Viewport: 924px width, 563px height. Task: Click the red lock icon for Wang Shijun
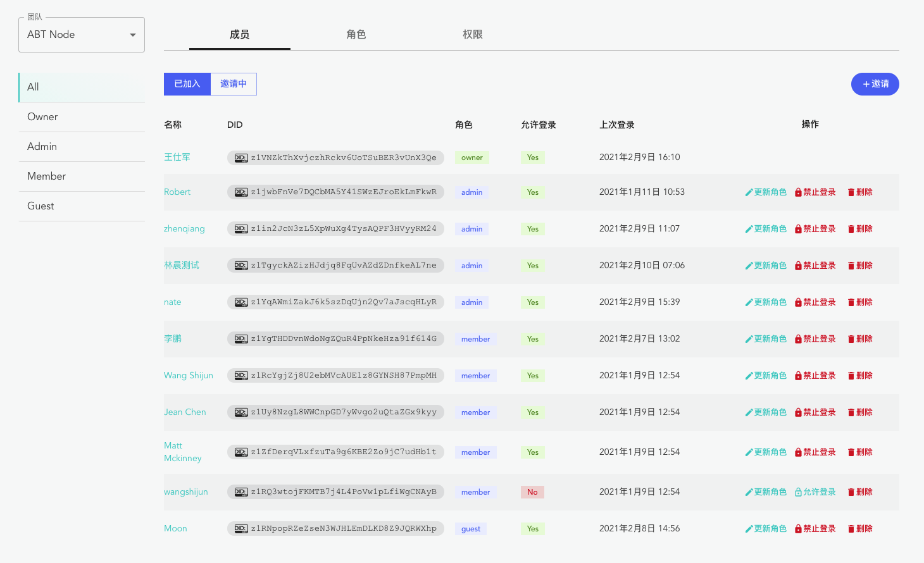click(x=798, y=376)
